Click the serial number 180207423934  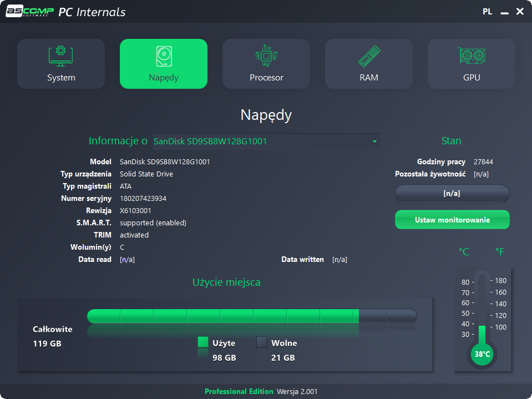(143, 199)
